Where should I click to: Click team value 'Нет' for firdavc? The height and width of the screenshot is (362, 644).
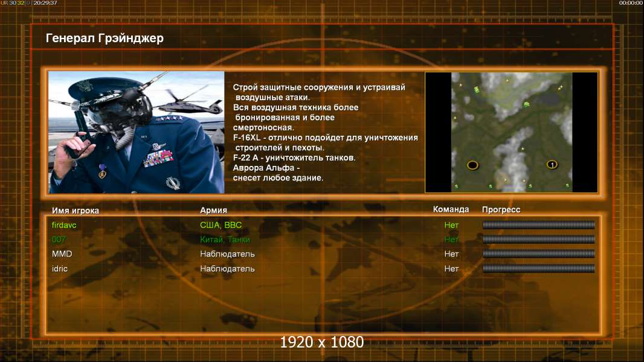point(451,225)
